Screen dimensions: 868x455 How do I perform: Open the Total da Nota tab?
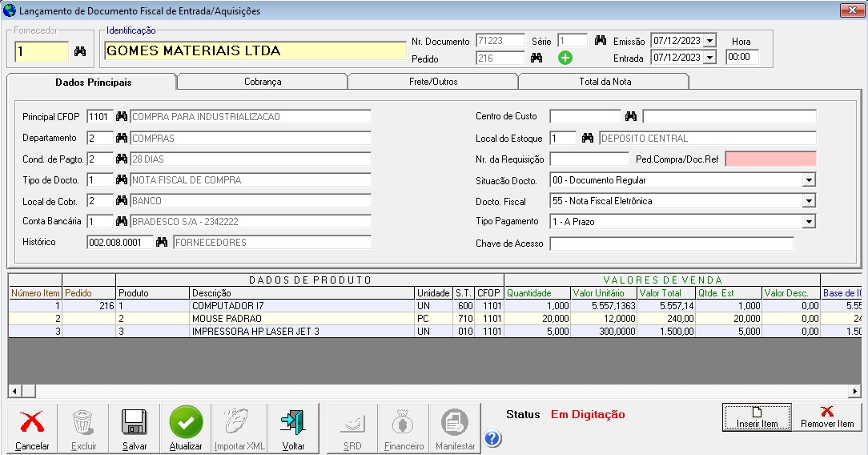point(605,82)
